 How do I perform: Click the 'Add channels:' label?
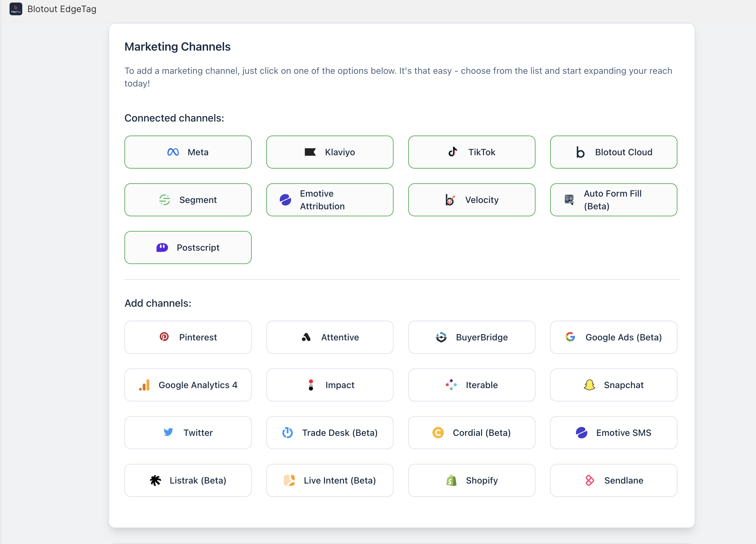coord(158,303)
